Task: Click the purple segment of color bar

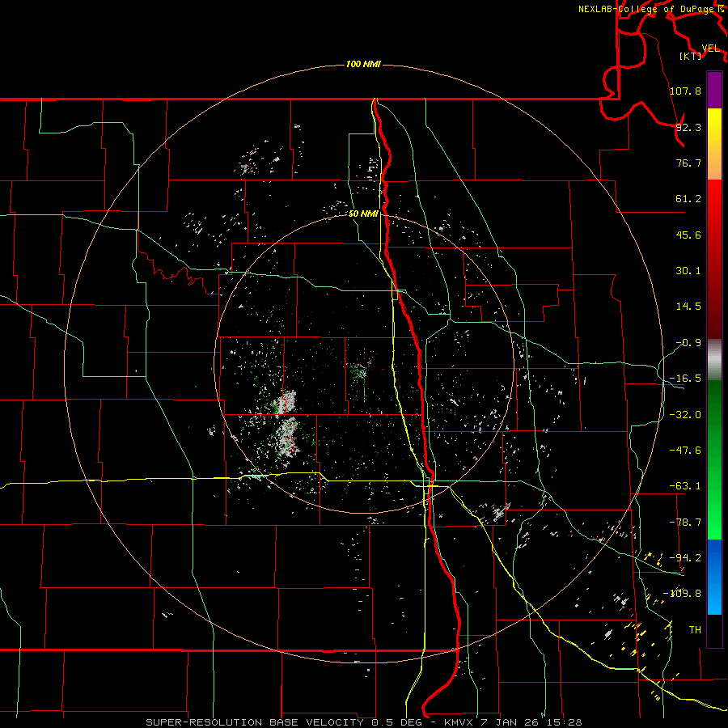Action: (x=714, y=90)
